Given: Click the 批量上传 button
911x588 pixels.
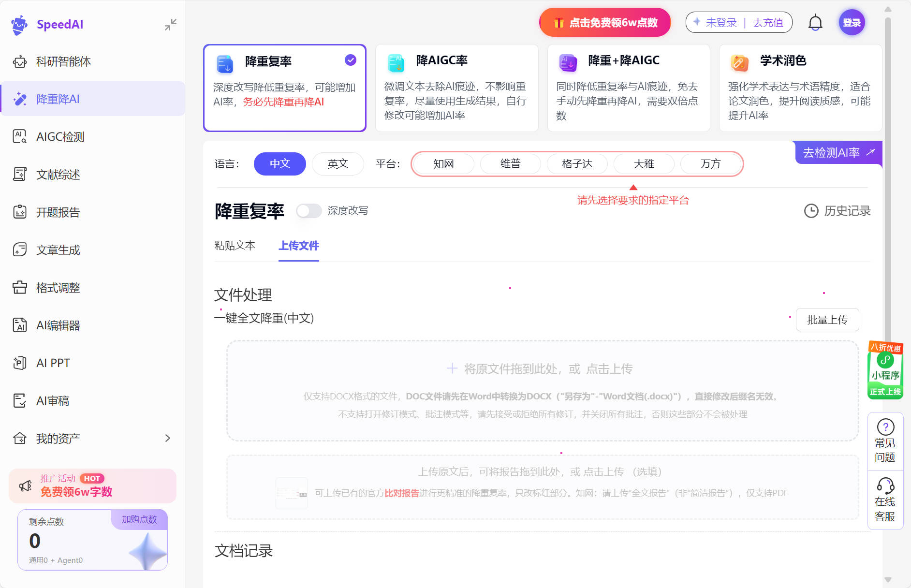Looking at the screenshot, I should (827, 320).
